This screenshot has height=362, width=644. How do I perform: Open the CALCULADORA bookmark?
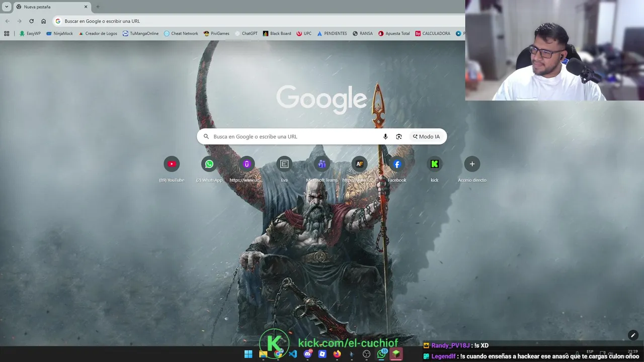coord(433,33)
